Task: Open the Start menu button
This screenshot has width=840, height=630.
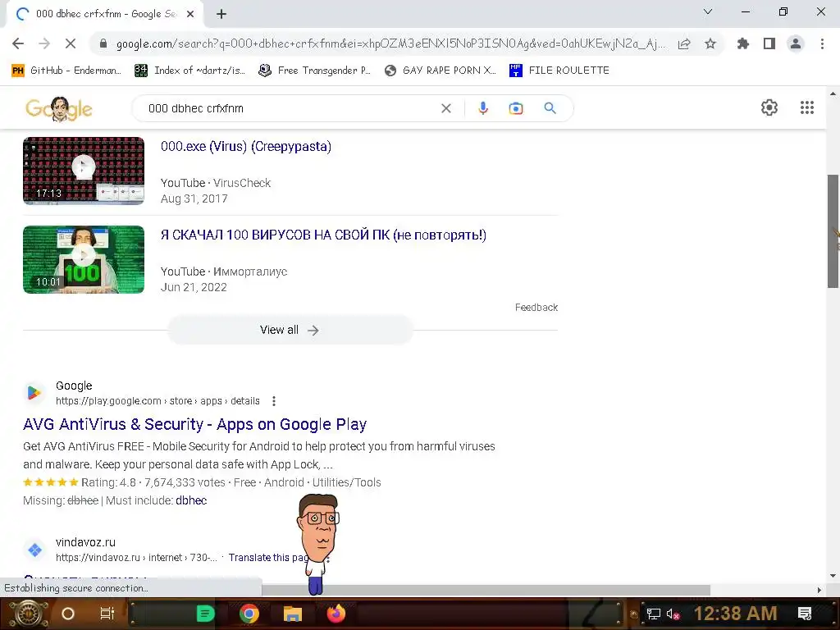Action: 29,614
